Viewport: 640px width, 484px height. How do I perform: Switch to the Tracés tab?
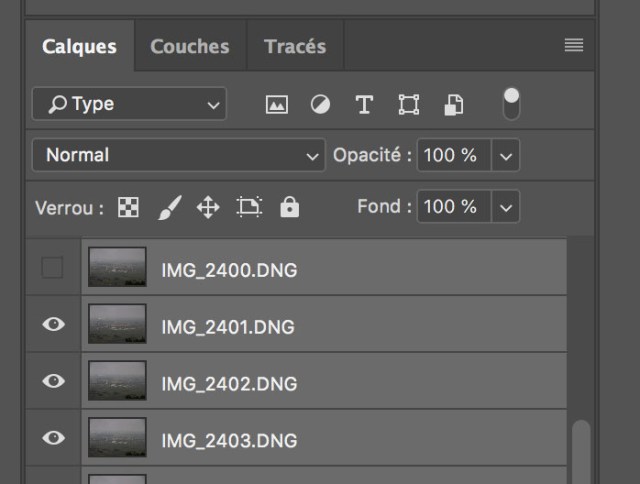coord(295,47)
